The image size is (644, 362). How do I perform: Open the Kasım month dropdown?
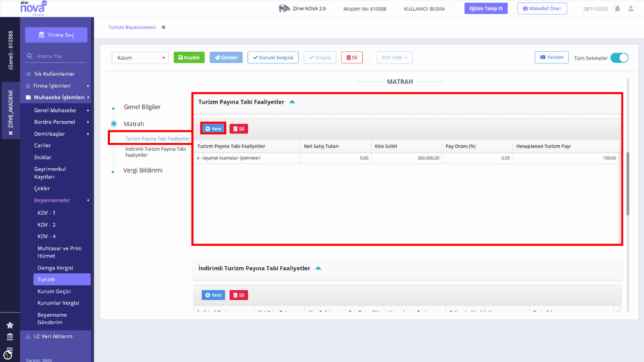coord(140,58)
